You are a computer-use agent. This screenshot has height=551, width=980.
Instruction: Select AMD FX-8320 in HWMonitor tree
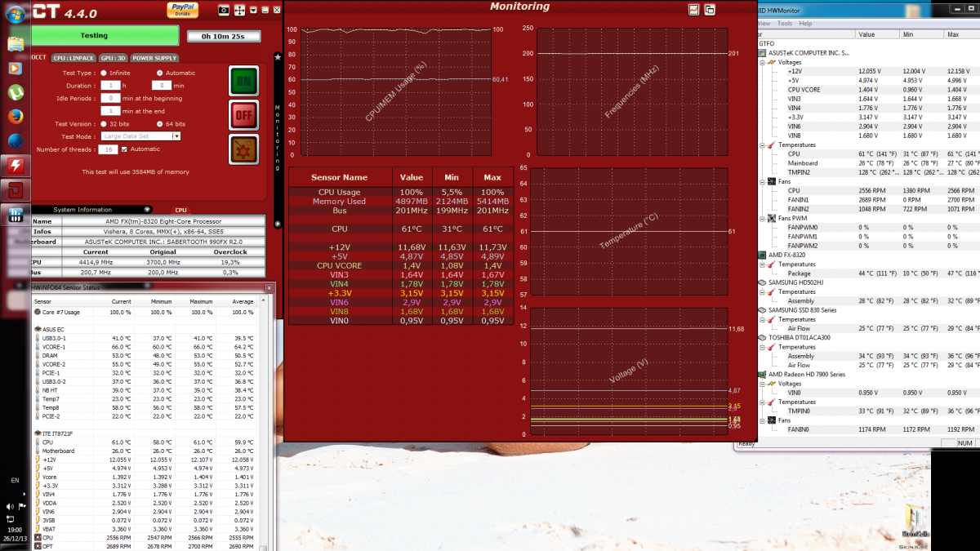tap(788, 255)
